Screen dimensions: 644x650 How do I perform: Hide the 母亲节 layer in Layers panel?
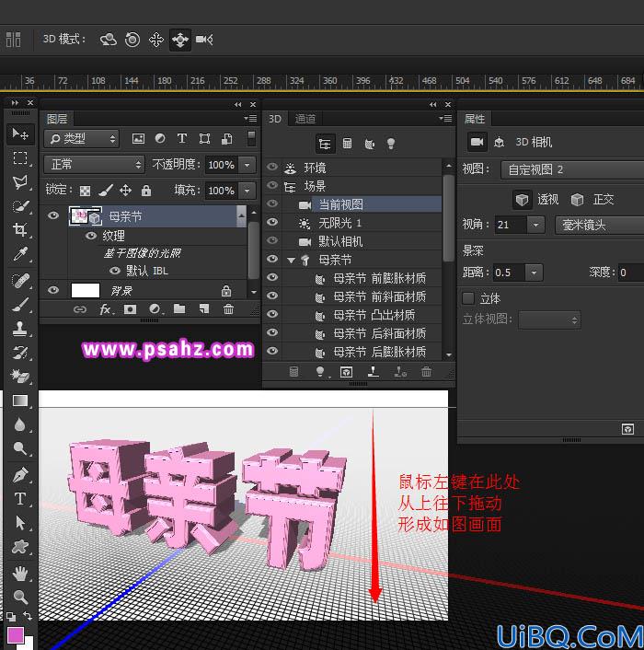(53, 215)
